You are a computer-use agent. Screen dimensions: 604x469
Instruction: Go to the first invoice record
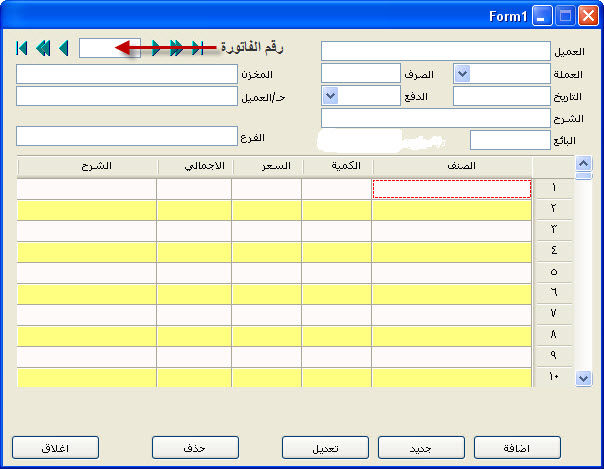point(22,48)
